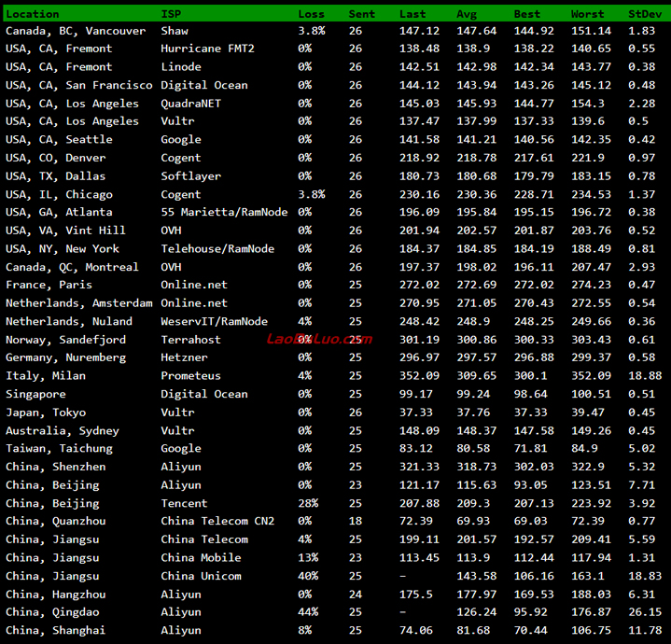Click the ISP column header
Image resolution: width=671 pixels, height=644 pixels.
[171, 14]
